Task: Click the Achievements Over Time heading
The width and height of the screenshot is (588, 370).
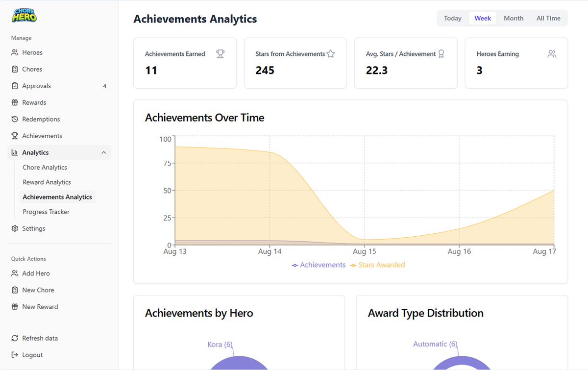Action: point(205,118)
